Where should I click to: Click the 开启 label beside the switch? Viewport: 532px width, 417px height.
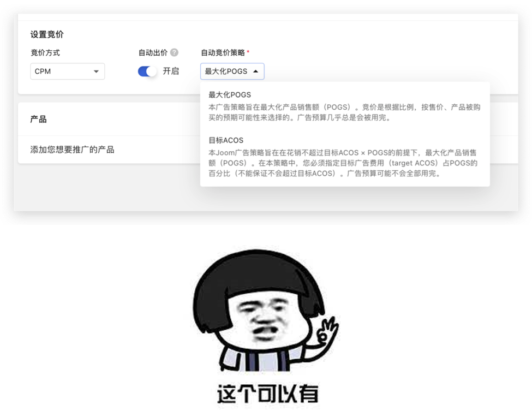pos(171,72)
